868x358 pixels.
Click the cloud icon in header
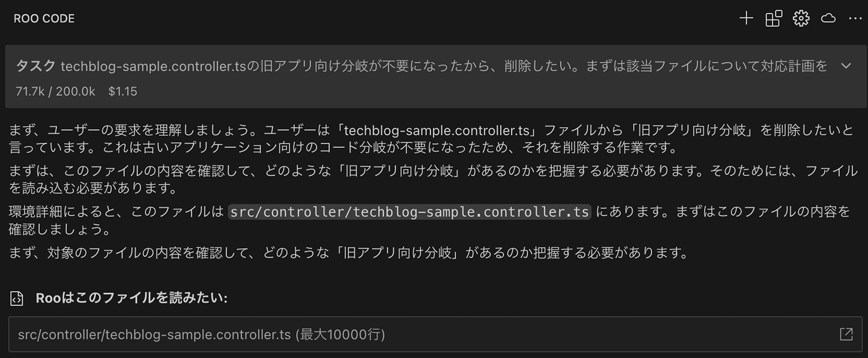coord(828,18)
